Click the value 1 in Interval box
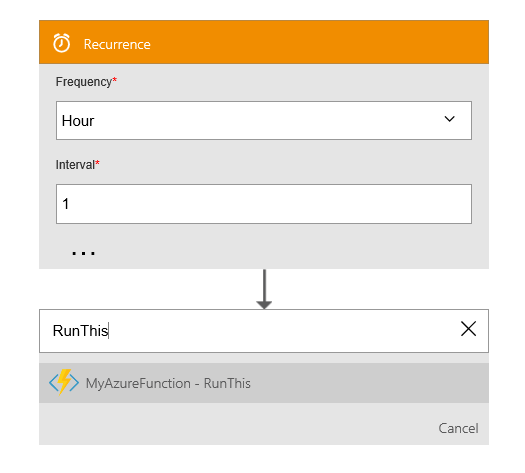The height and width of the screenshot is (473, 525). [66, 204]
